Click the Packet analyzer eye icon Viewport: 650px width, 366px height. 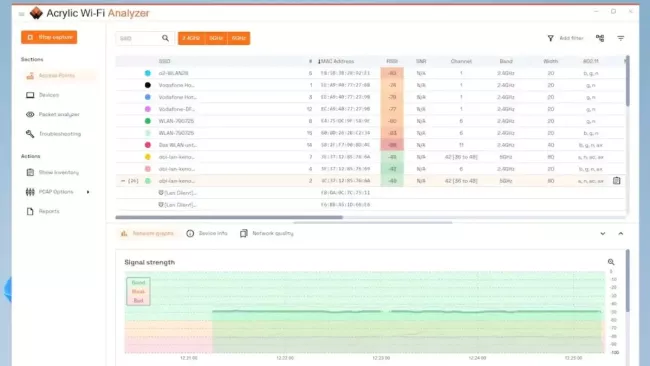[30, 114]
